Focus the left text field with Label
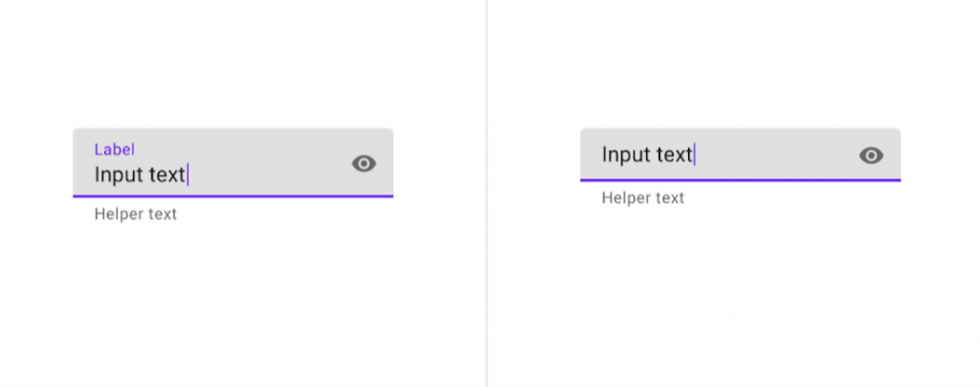980x387 pixels. (x=234, y=163)
